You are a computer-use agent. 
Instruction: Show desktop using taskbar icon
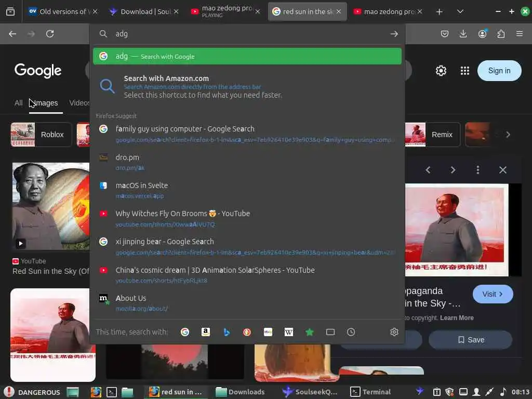[x=73, y=392]
